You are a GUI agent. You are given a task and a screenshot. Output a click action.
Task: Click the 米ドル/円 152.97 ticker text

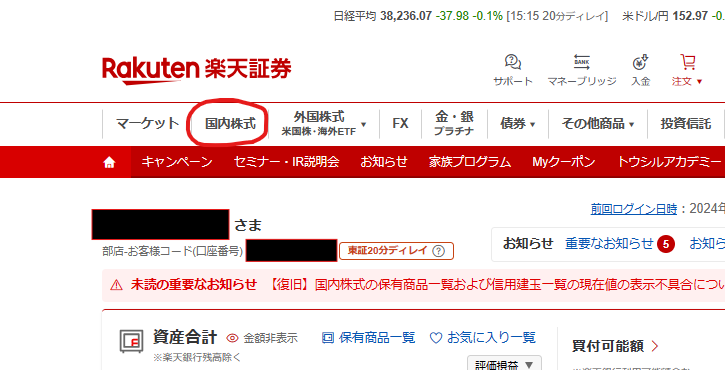coord(665,16)
